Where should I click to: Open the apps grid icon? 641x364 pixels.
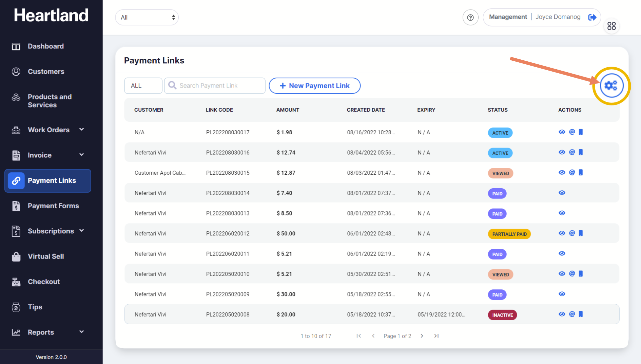[x=611, y=26]
